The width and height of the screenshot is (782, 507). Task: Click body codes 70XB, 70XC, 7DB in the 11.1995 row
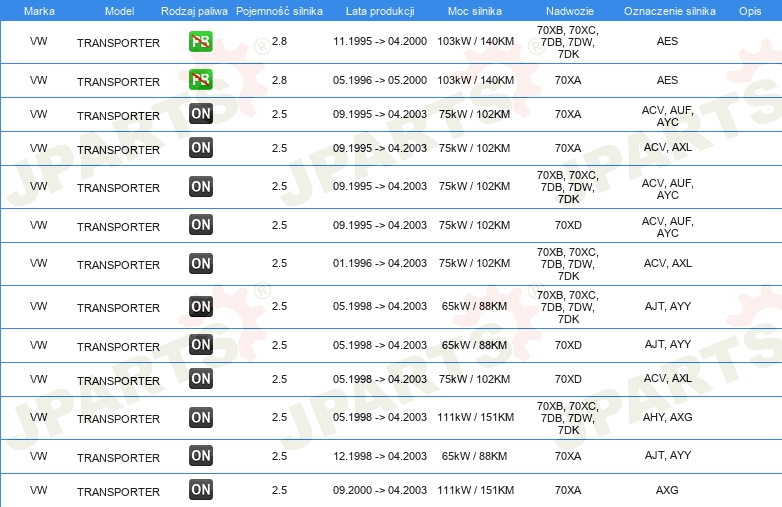click(x=568, y=42)
